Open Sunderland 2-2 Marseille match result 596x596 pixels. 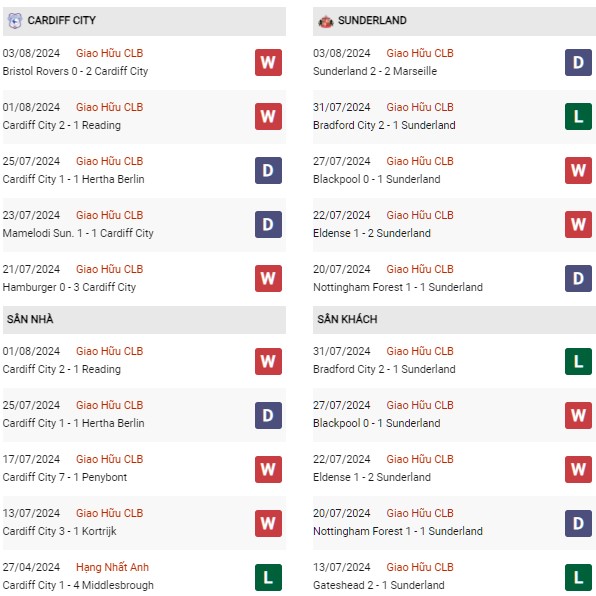pos(375,71)
